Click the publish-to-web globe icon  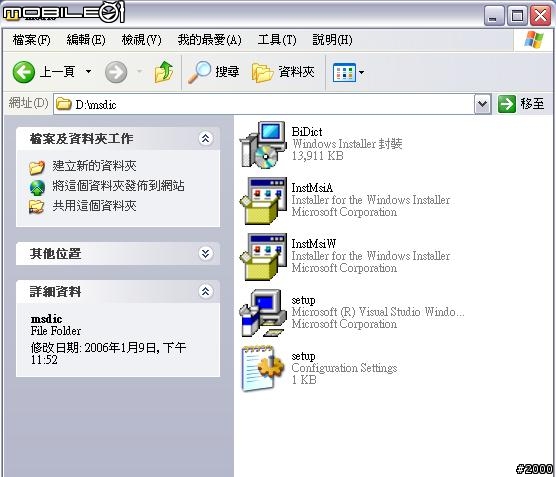click(x=37, y=188)
